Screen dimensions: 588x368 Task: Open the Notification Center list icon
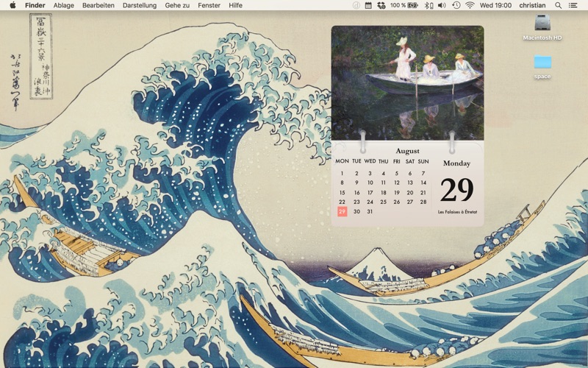click(573, 5)
